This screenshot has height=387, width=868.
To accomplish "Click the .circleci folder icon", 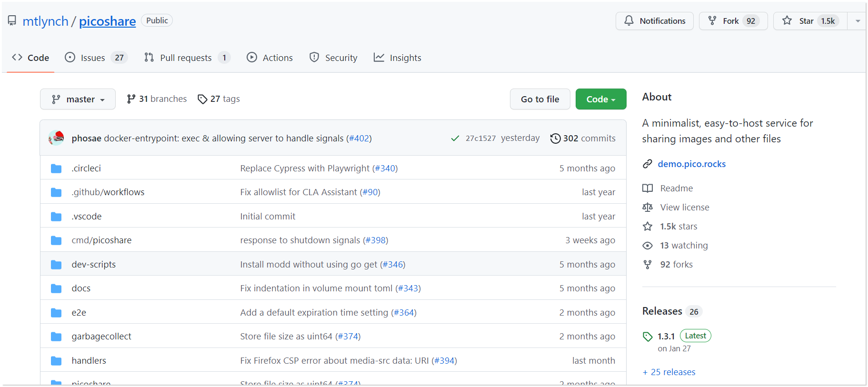I will pos(56,169).
